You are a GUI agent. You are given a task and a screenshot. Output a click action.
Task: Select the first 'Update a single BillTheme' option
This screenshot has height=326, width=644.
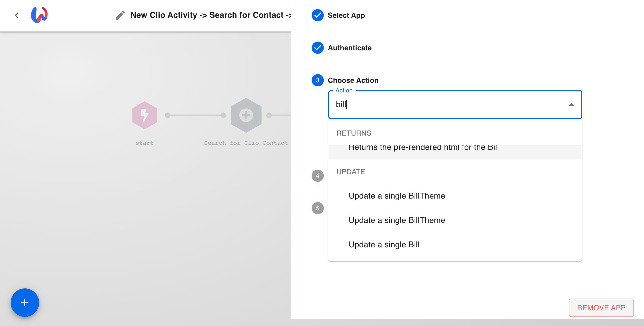click(x=455, y=196)
